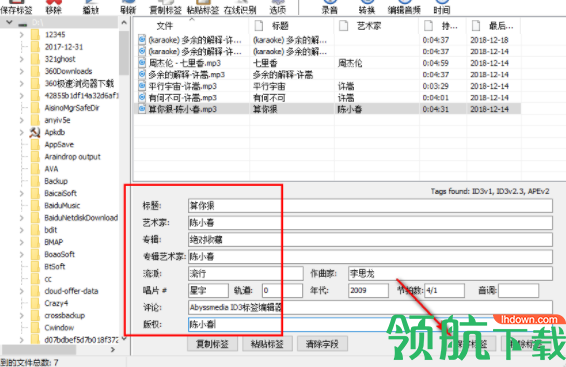Click the Paste Tags (粘贴标签) toolbar button
This screenshot has height=367, width=566.
tap(203, 7)
